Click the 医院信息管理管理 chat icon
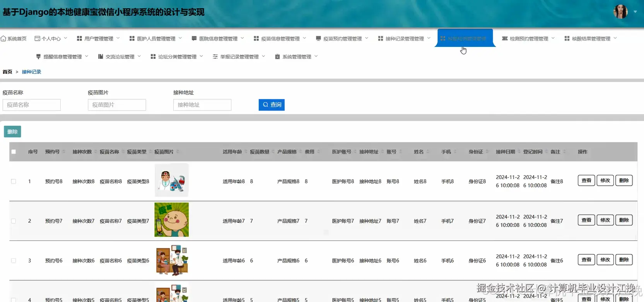 pyautogui.click(x=194, y=38)
